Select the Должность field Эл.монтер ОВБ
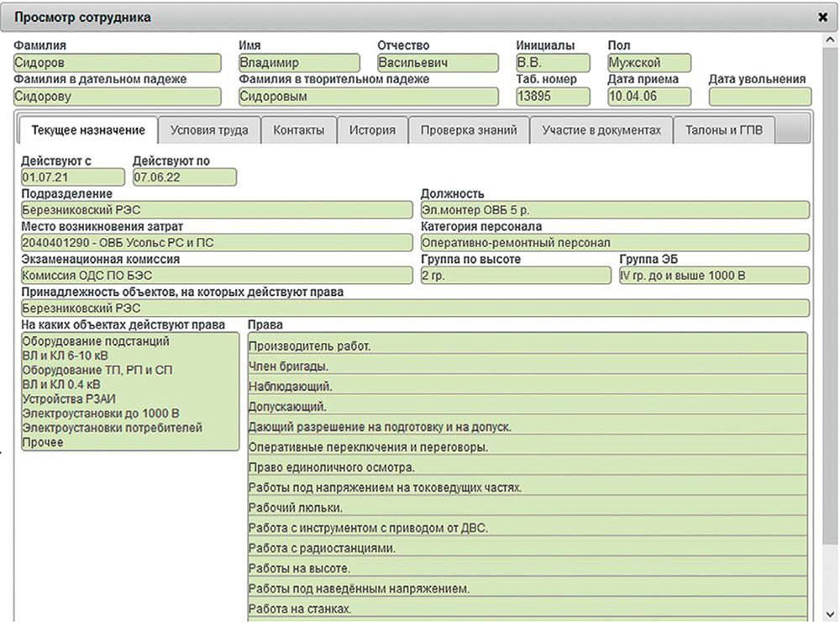 pos(615,210)
